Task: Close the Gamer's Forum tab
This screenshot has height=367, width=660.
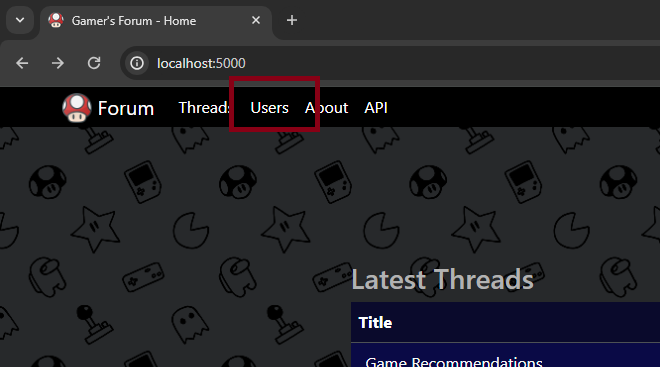Action: 255,20
